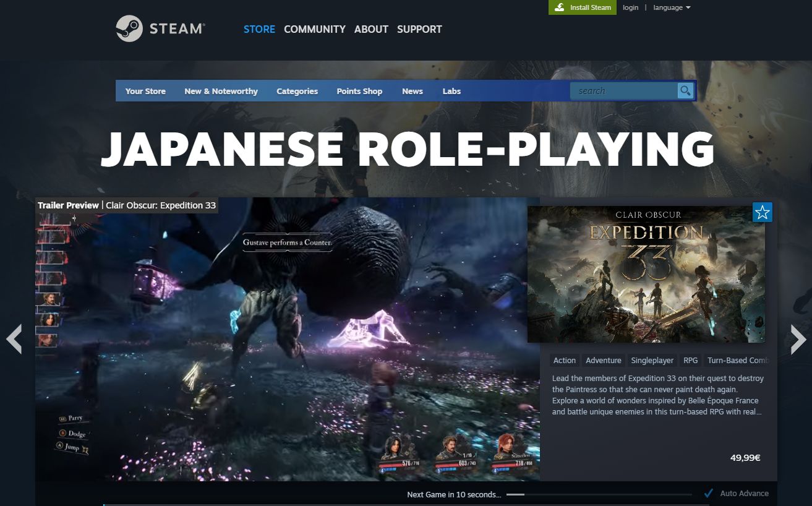
Task: Click the blue star wishlist icon
Action: click(x=763, y=213)
